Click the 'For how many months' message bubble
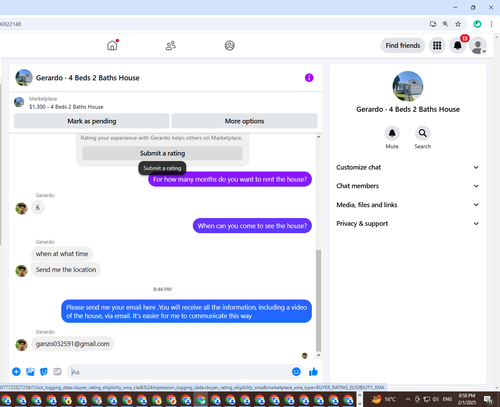 (x=230, y=179)
